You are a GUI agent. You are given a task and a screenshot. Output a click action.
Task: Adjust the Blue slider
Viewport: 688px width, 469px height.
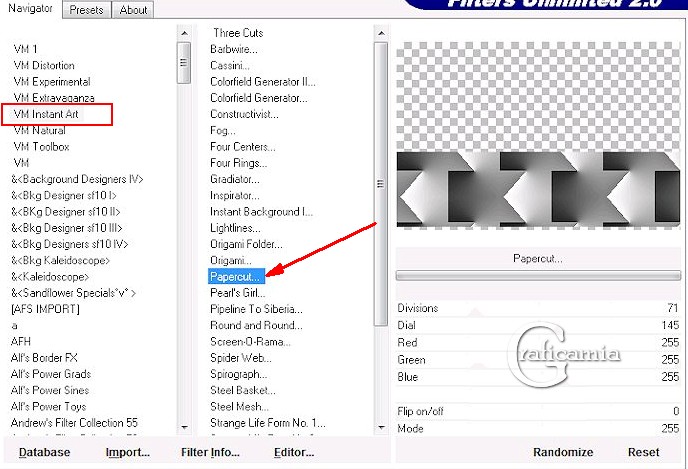click(538, 377)
